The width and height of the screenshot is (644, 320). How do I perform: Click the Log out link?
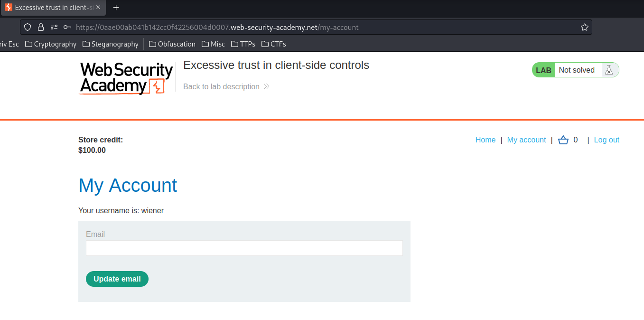pos(607,140)
